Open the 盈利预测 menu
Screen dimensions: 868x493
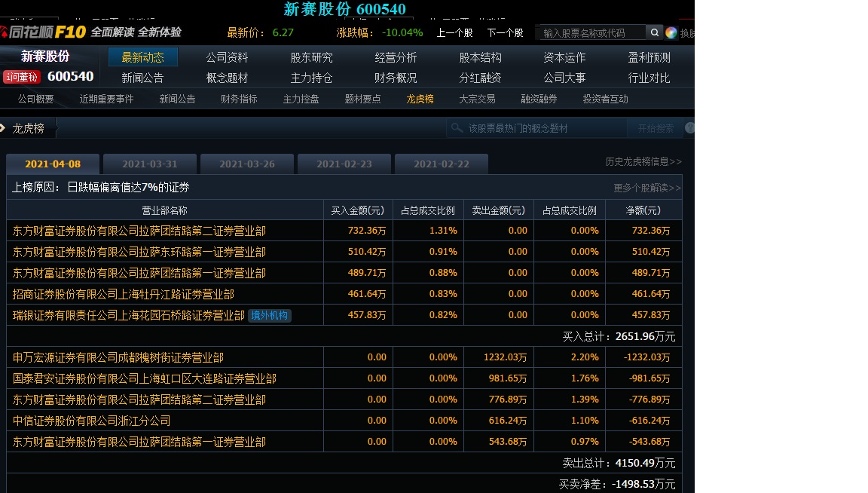(649, 57)
